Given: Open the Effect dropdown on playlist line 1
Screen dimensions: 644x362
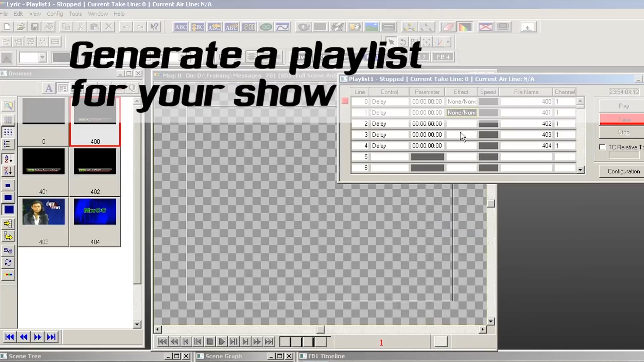Looking at the screenshot, I should pyautogui.click(x=461, y=113).
